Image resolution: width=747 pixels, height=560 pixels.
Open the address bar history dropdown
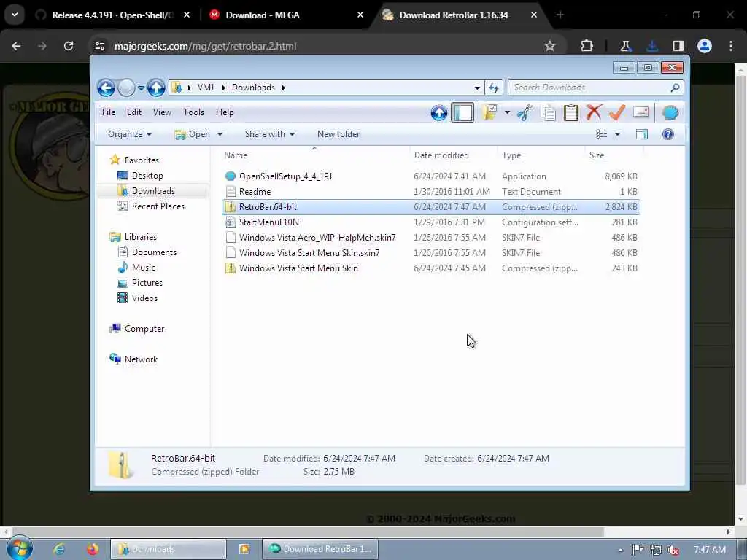point(477,87)
